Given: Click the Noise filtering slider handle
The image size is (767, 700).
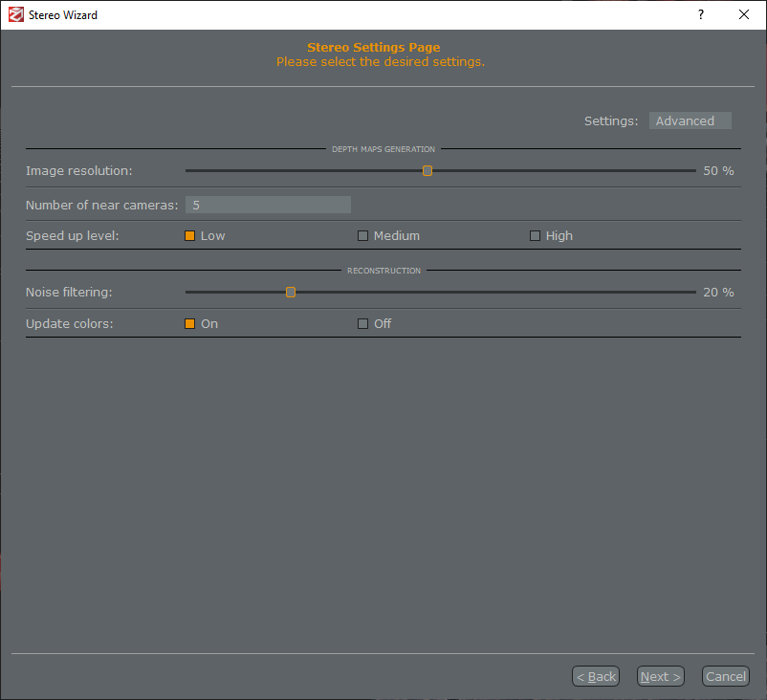Looking at the screenshot, I should [x=290, y=292].
